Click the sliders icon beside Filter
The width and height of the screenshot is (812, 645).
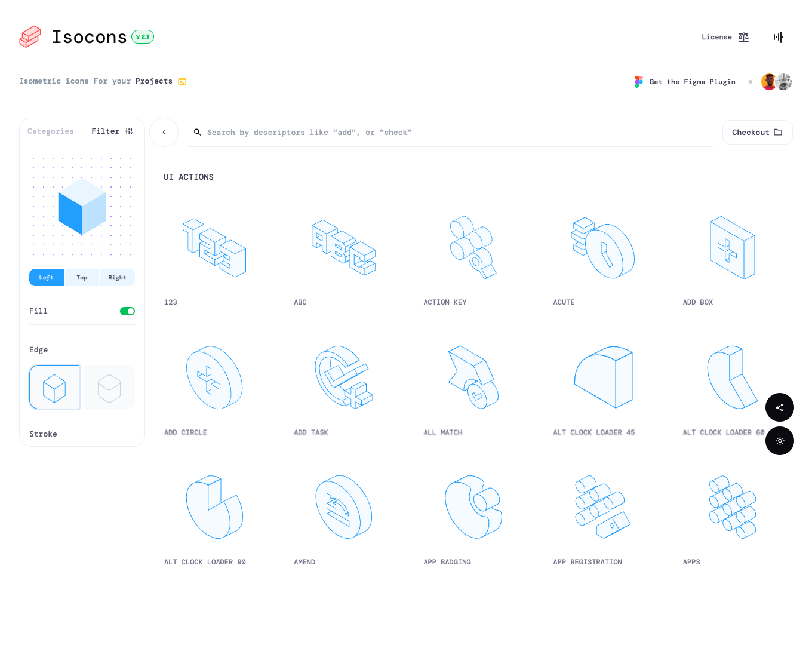pyautogui.click(x=130, y=131)
